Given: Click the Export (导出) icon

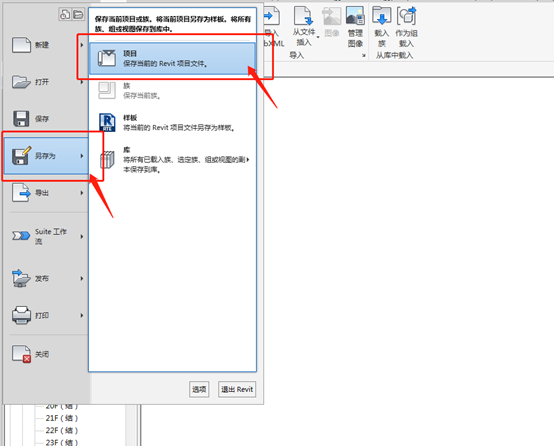Looking at the screenshot, I should [21, 193].
